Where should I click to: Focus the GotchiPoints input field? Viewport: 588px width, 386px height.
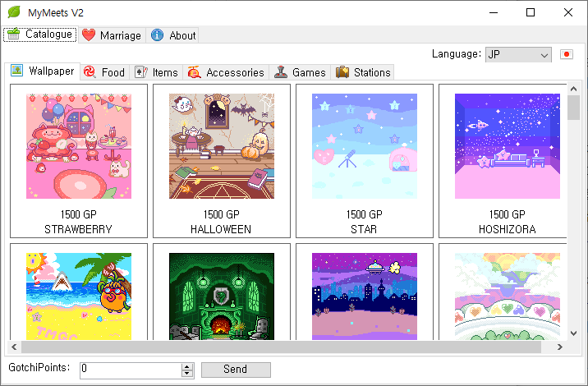[131, 370]
